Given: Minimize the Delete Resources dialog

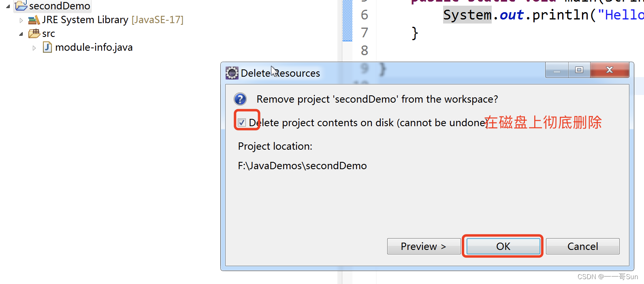Looking at the screenshot, I should [557, 70].
